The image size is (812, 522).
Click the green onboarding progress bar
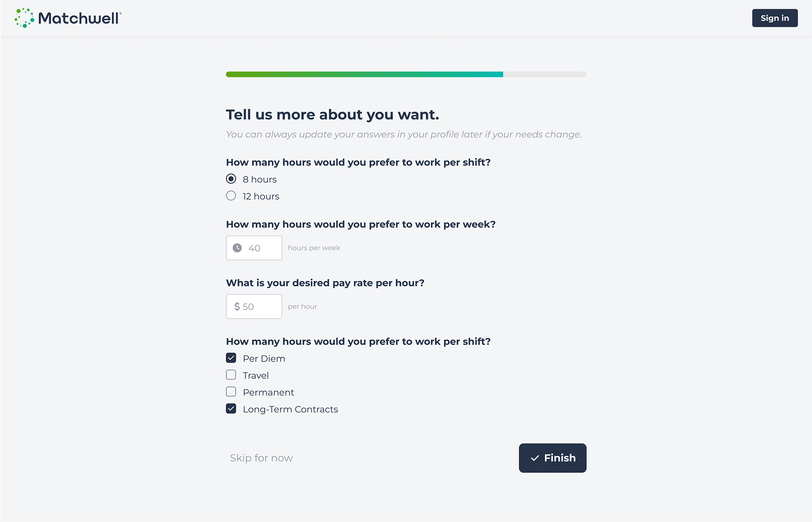[364, 74]
